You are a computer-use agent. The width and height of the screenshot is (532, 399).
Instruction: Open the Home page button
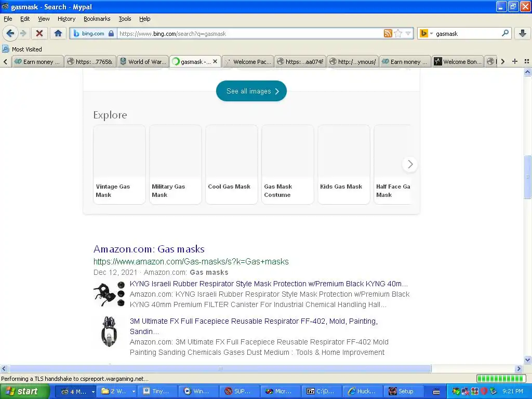point(58,33)
